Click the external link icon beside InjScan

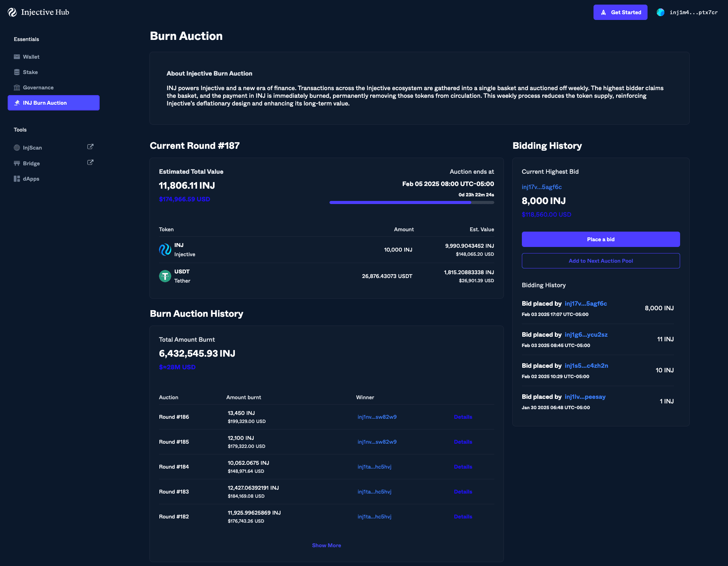(90, 147)
